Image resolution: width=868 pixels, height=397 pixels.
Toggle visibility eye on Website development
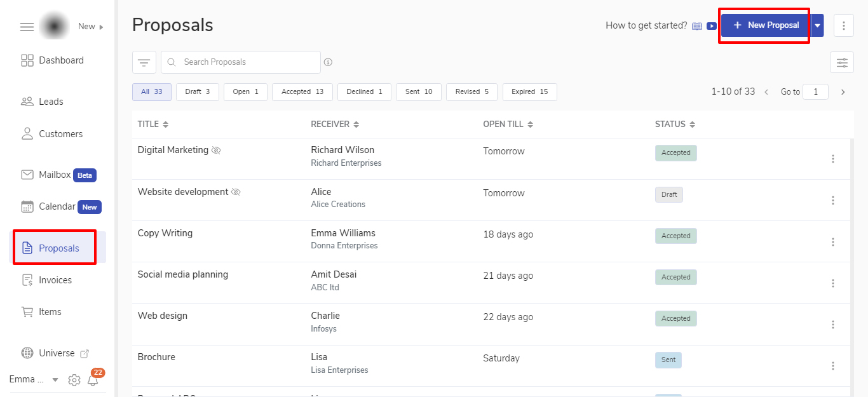point(236,192)
